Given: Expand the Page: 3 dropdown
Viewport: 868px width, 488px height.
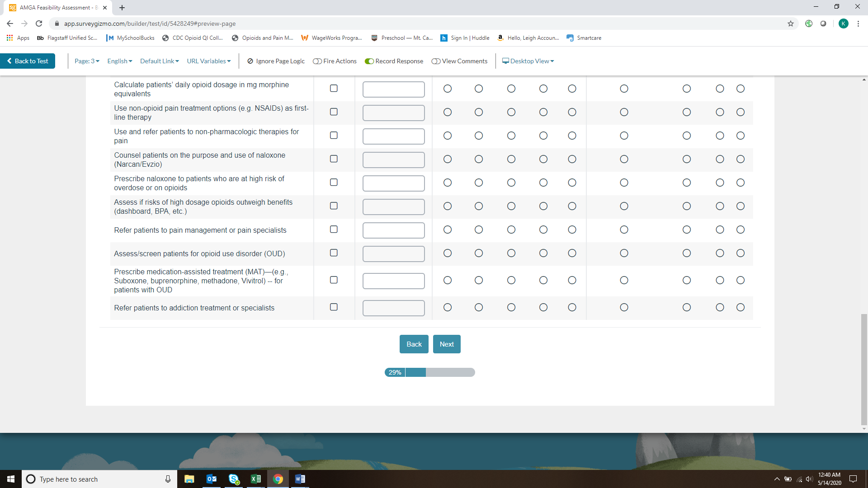Looking at the screenshot, I should coord(87,61).
